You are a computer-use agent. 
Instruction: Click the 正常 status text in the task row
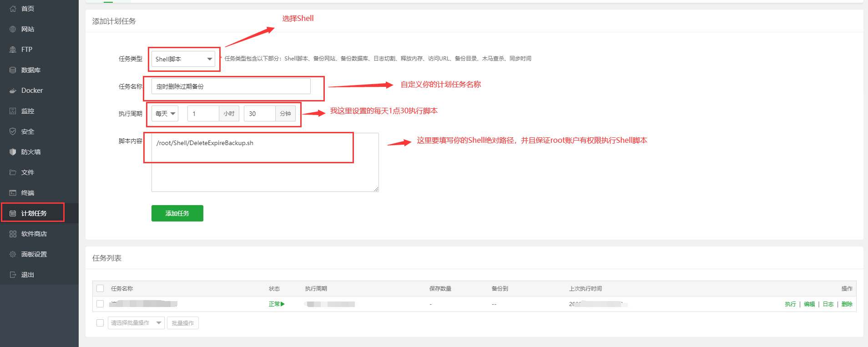274,304
